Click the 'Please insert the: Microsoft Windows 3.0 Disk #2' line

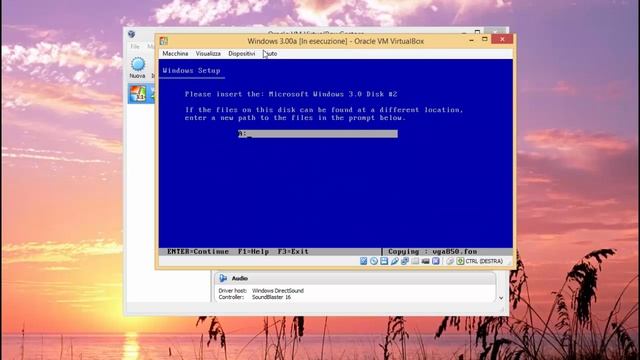pos(291,94)
